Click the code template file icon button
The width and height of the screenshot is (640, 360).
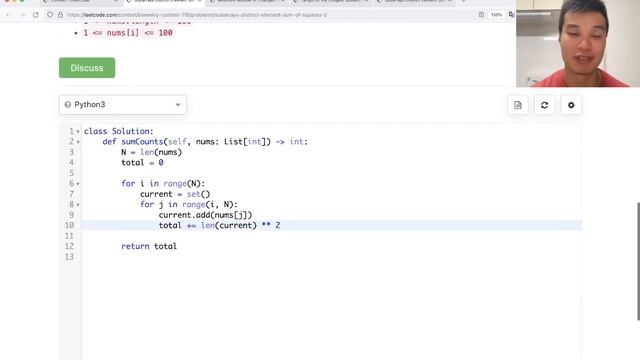click(x=518, y=105)
